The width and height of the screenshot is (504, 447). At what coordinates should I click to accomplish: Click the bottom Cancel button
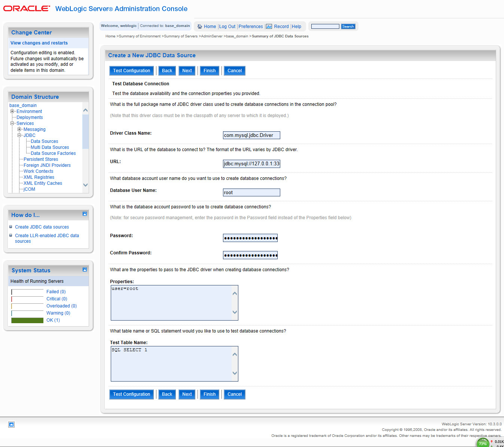[235, 394]
